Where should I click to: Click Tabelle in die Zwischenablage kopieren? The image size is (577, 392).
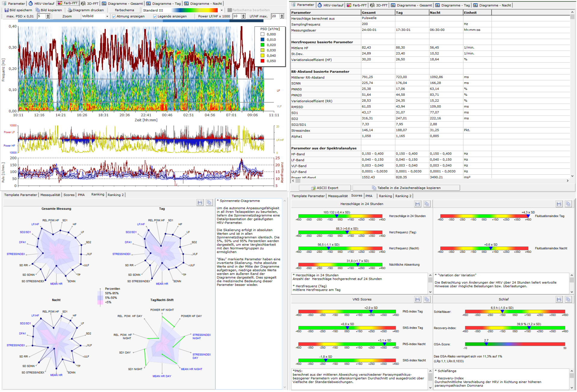pos(406,188)
